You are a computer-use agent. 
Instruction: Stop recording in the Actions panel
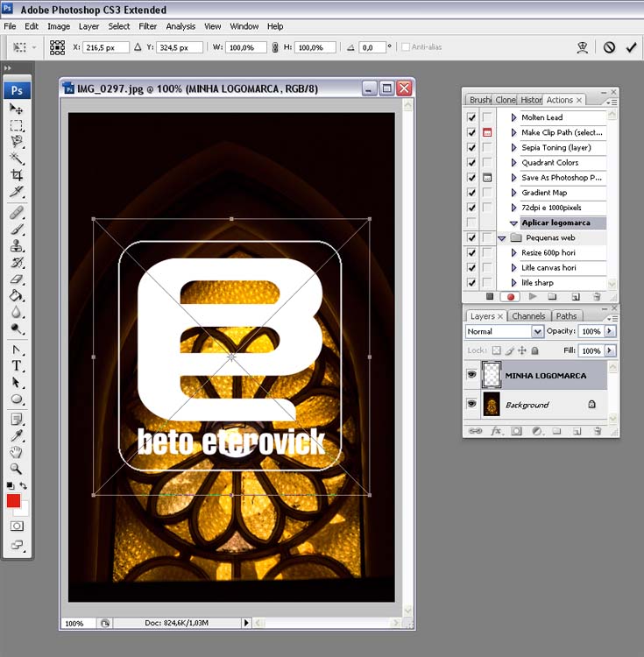pos(490,297)
